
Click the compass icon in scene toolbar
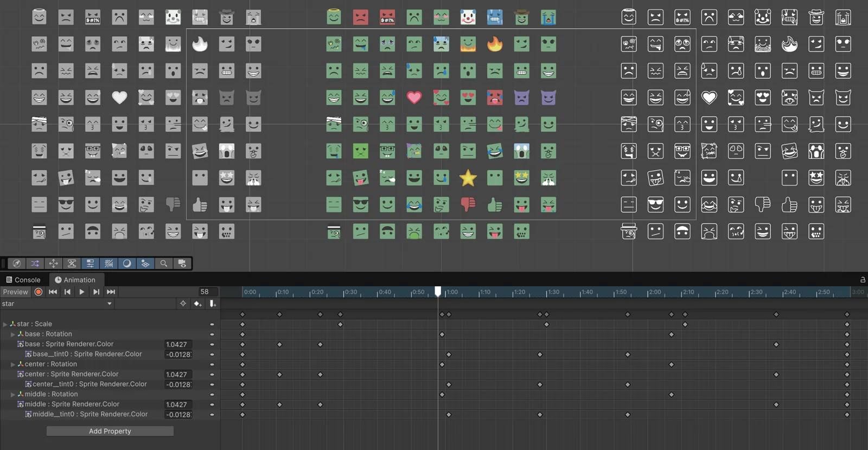pos(17,263)
